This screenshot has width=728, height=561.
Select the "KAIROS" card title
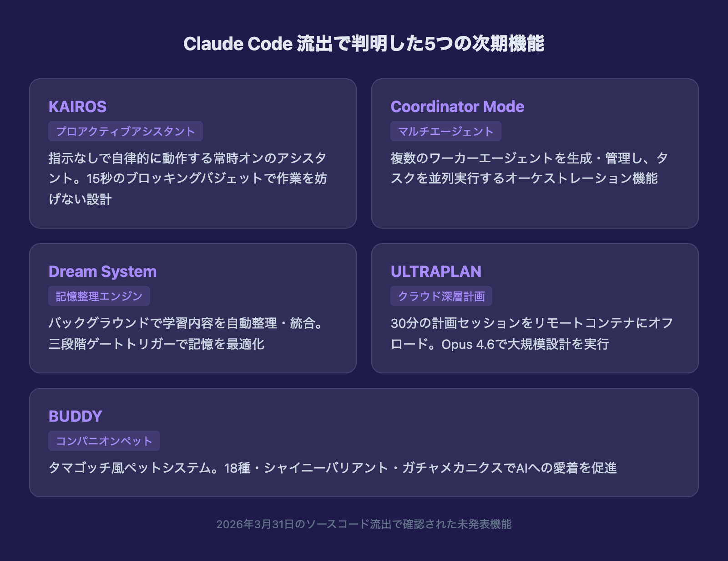tap(77, 107)
